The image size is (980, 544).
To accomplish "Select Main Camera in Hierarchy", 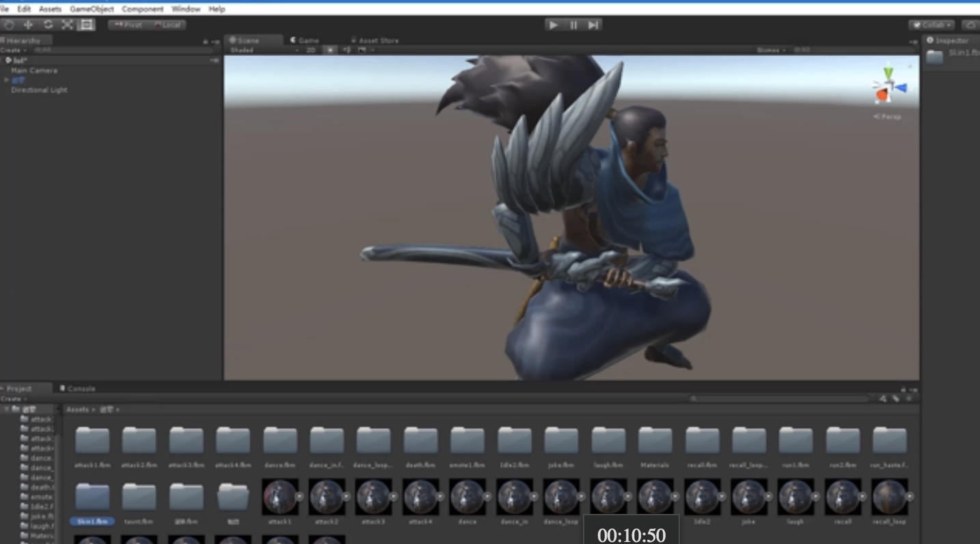I will 34,70.
